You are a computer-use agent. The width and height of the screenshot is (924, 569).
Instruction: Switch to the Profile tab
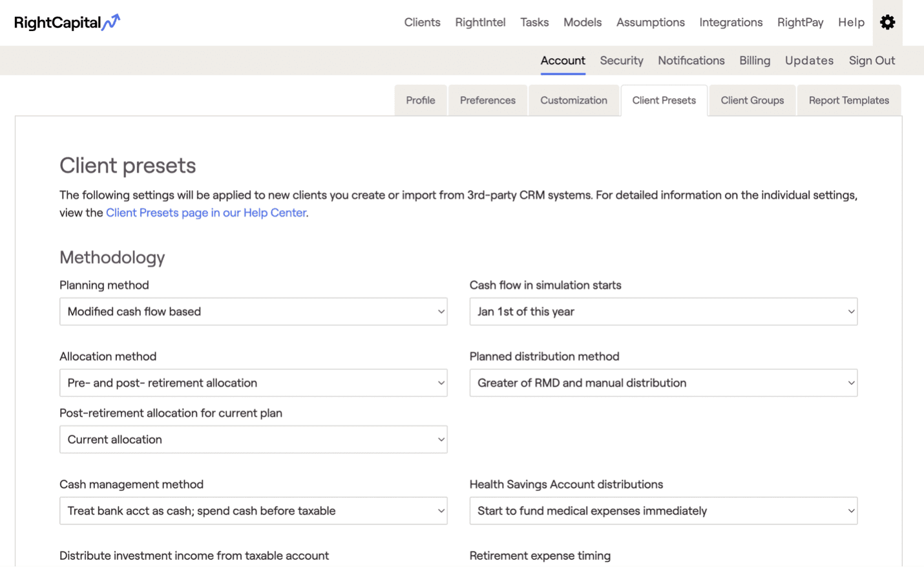tap(421, 100)
